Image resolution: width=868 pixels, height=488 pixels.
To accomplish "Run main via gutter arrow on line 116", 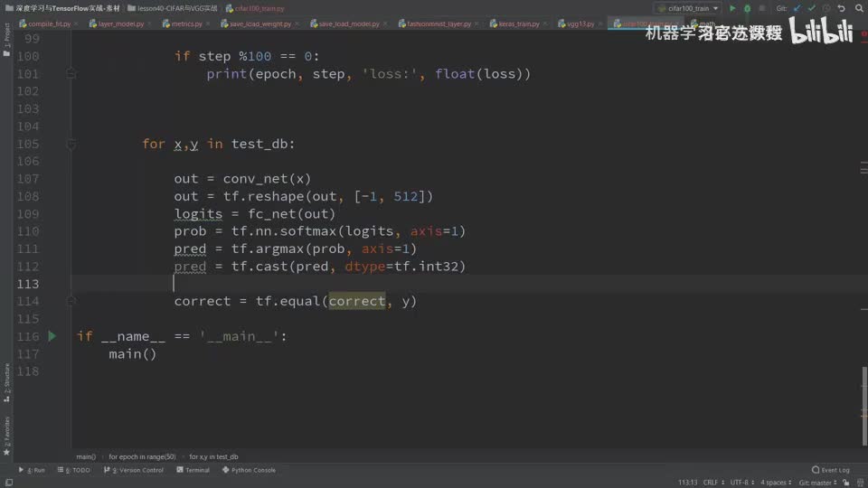I will (x=52, y=336).
